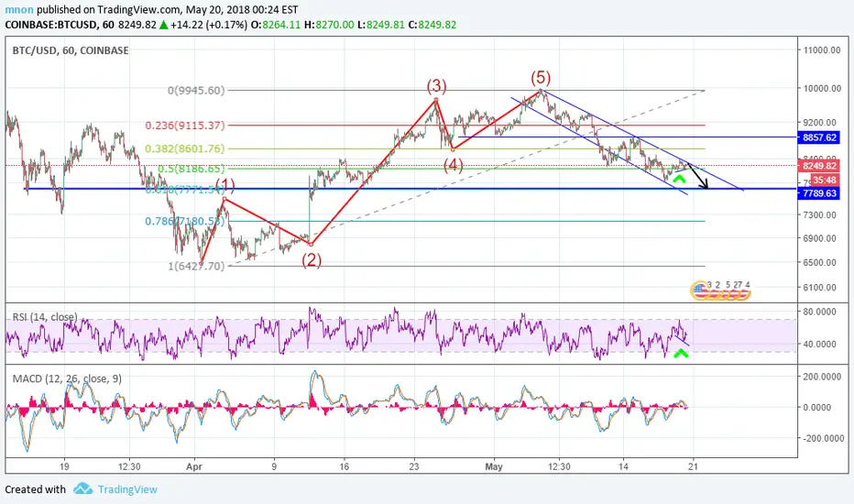Click the 6100.00 price scale value
Viewport: 854px width, 504px height.
820,287
